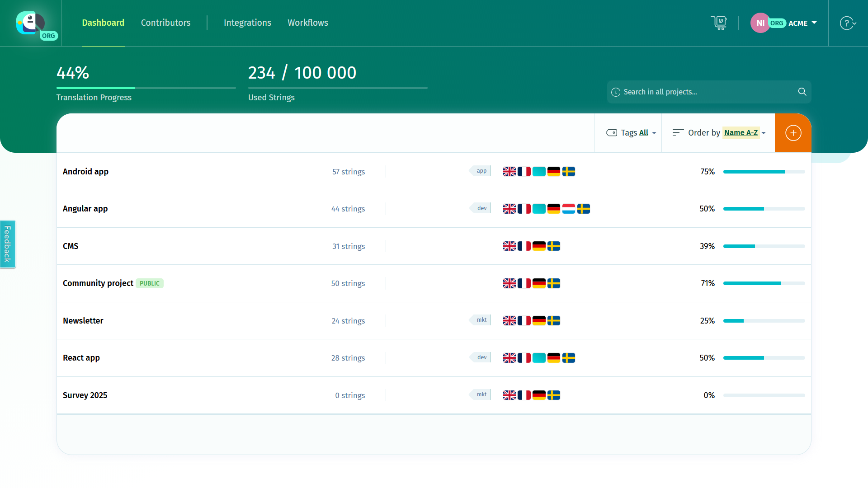The image size is (868, 488).
Task: Focus the Search in all projects field
Action: click(x=709, y=92)
